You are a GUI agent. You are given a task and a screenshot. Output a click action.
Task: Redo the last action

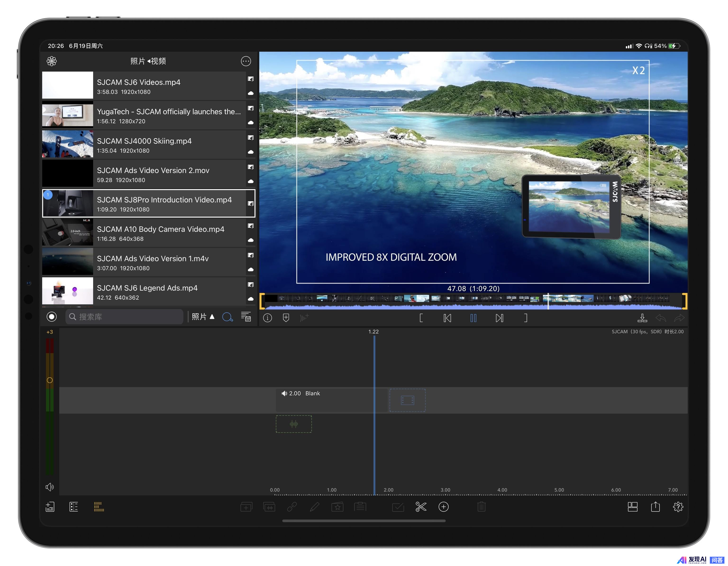pos(679,318)
